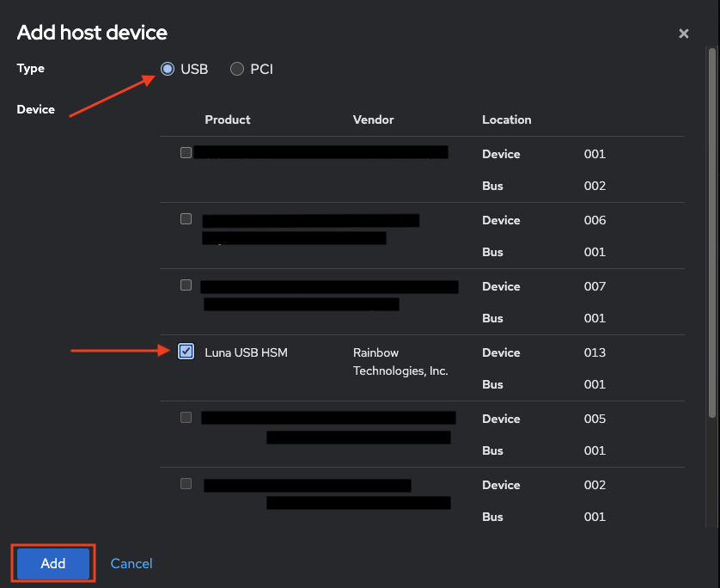Select the USB type radio button

168,69
